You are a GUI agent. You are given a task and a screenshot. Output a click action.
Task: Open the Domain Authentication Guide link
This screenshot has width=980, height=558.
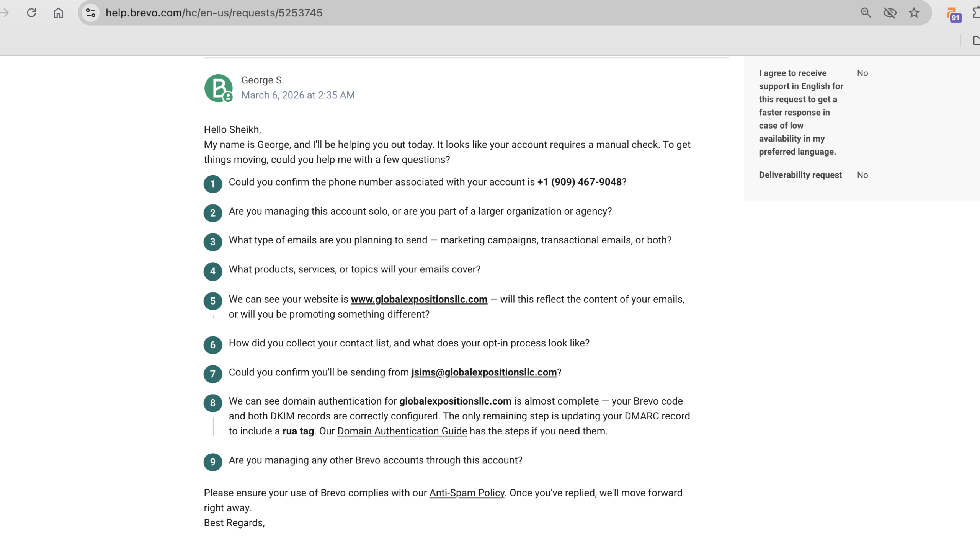[402, 431]
